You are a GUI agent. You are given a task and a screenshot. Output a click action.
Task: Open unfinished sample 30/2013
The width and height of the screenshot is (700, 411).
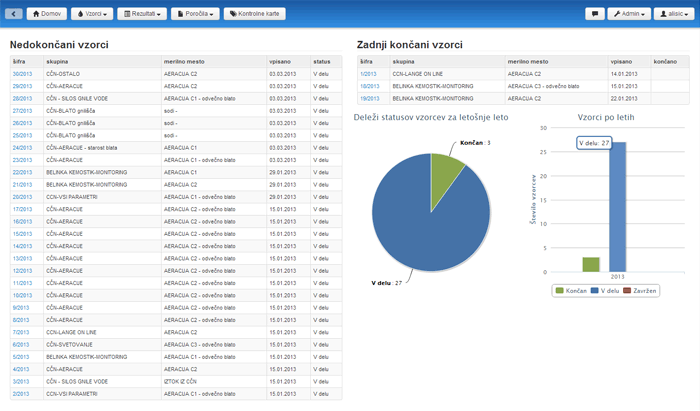coord(22,74)
